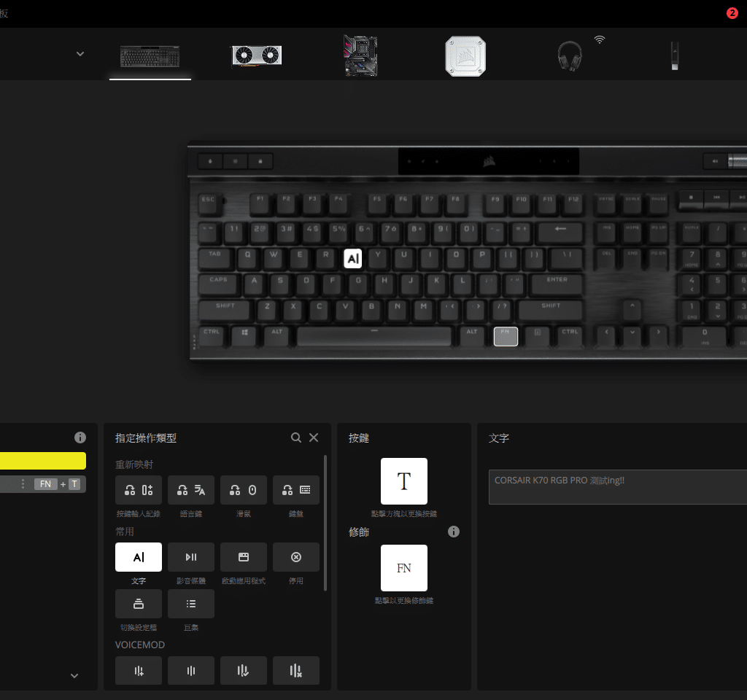Viewport: 747px width, 700px height.
Task: Expand the device list chevron dropdown
Action: click(x=80, y=54)
